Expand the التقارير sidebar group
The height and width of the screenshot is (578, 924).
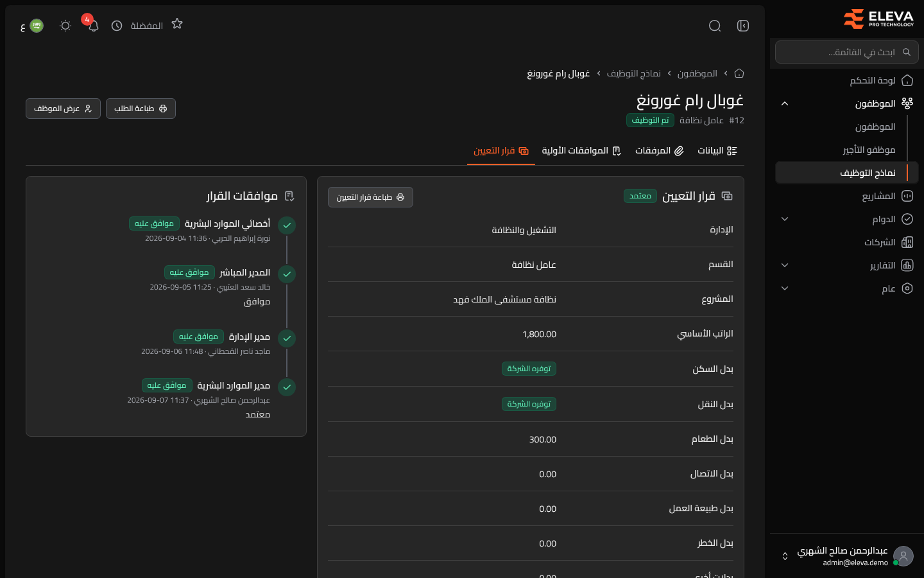coord(785,265)
